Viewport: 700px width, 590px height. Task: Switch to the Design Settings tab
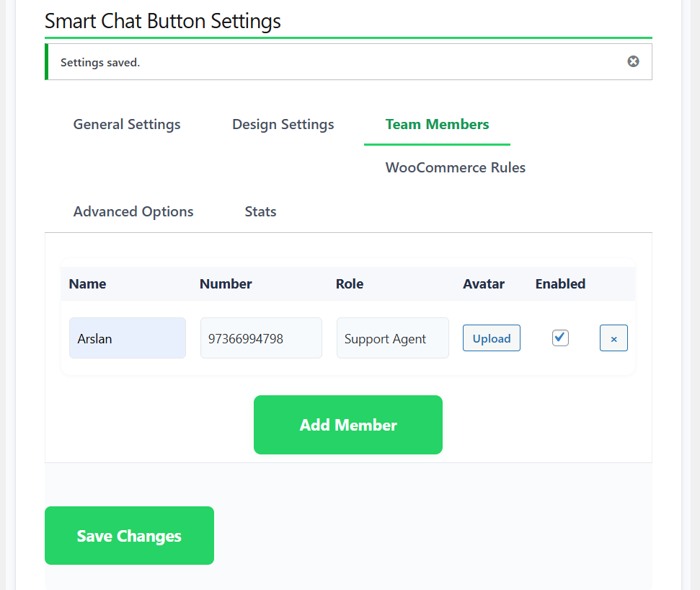[283, 124]
